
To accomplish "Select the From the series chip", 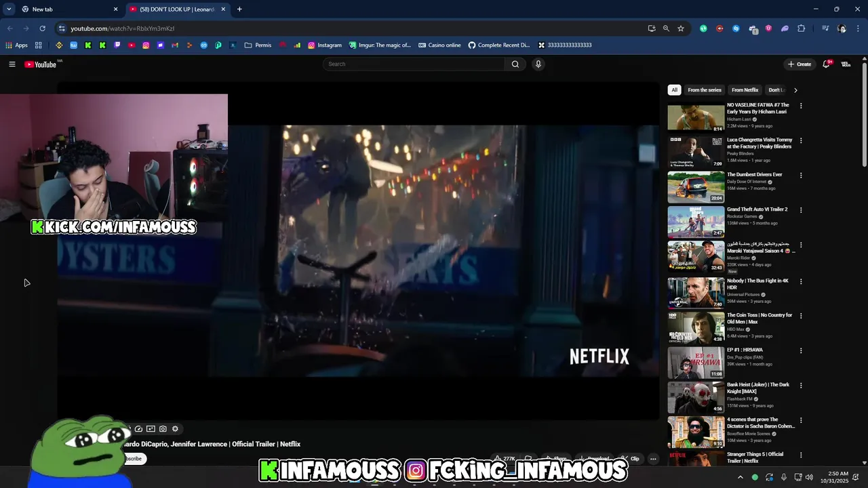I will point(705,90).
